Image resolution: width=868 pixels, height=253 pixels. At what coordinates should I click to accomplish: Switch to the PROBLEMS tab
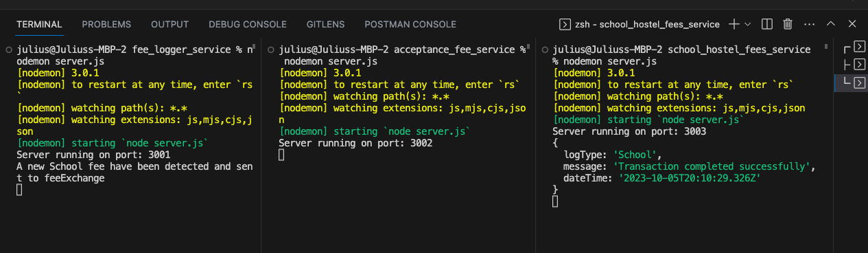[106, 24]
